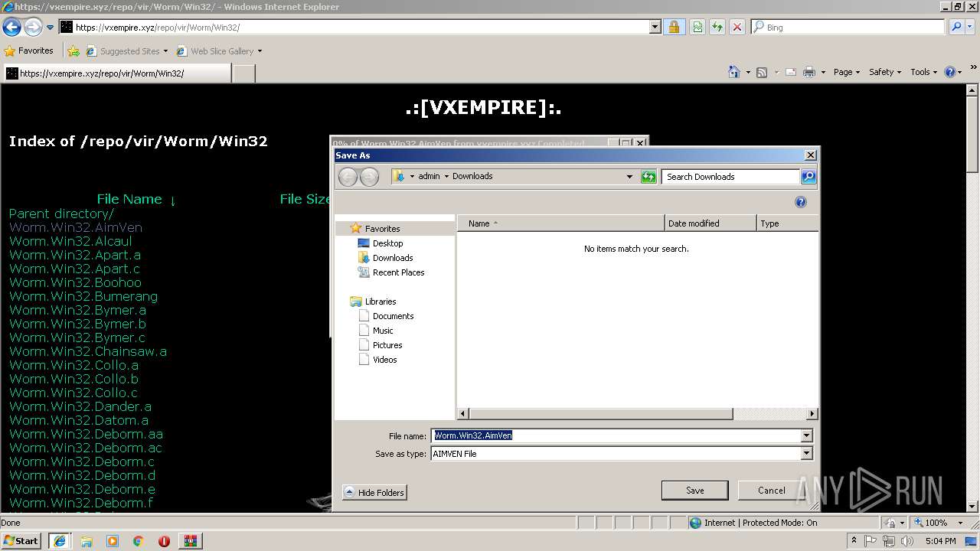Image resolution: width=980 pixels, height=551 pixels.
Task: Open the Worm.Win32.Boohoo link
Action: [x=75, y=282]
